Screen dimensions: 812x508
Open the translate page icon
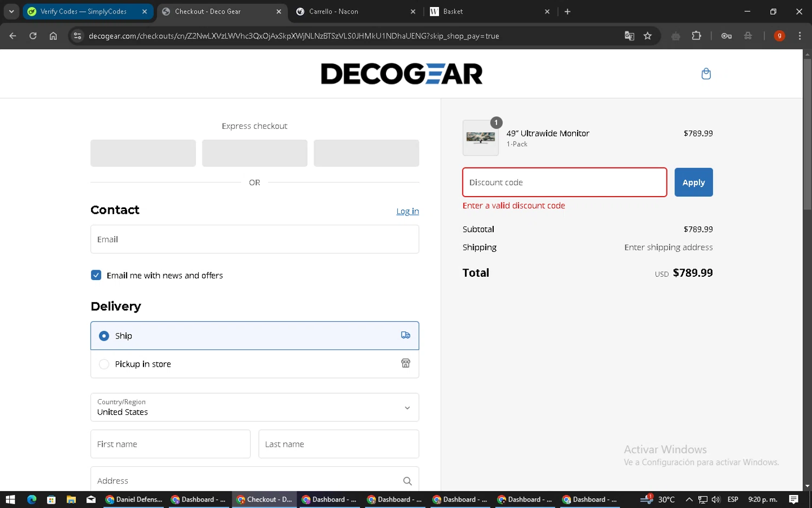pyautogui.click(x=629, y=36)
